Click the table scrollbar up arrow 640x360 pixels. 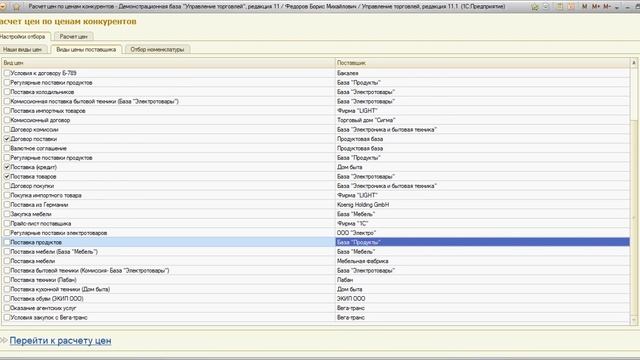[x=634, y=63]
